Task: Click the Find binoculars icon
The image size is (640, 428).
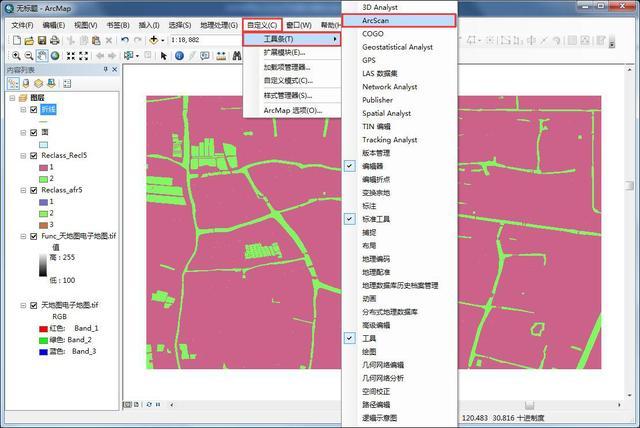Action: [x=237, y=56]
